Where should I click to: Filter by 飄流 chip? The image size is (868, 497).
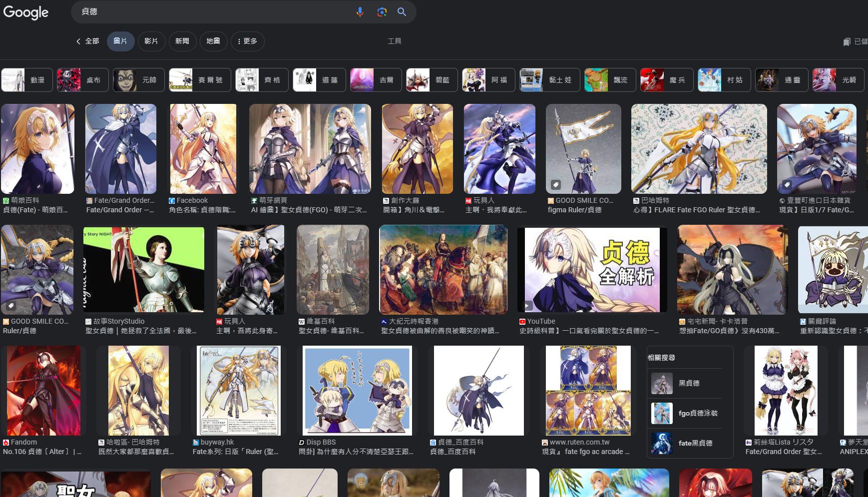point(610,80)
